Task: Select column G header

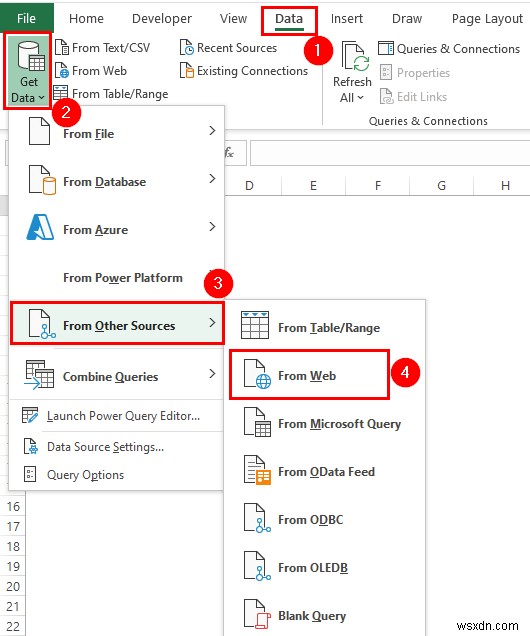Action: coord(441,186)
